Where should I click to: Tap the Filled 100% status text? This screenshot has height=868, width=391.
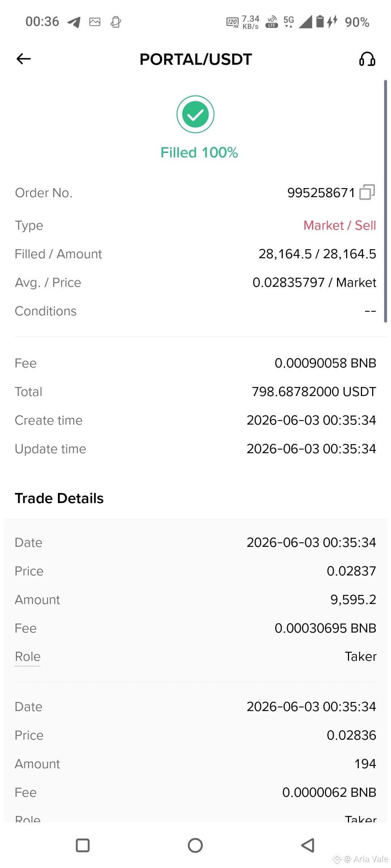[x=199, y=153]
